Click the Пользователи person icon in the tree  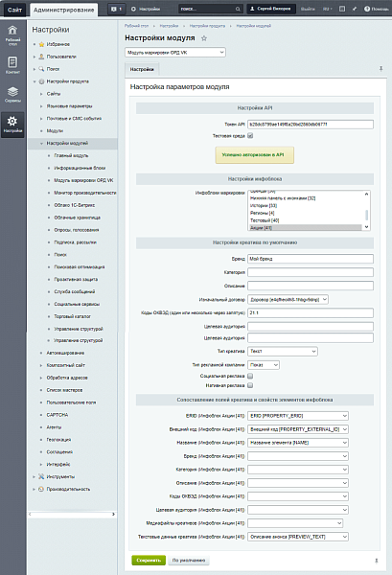pos(41,57)
